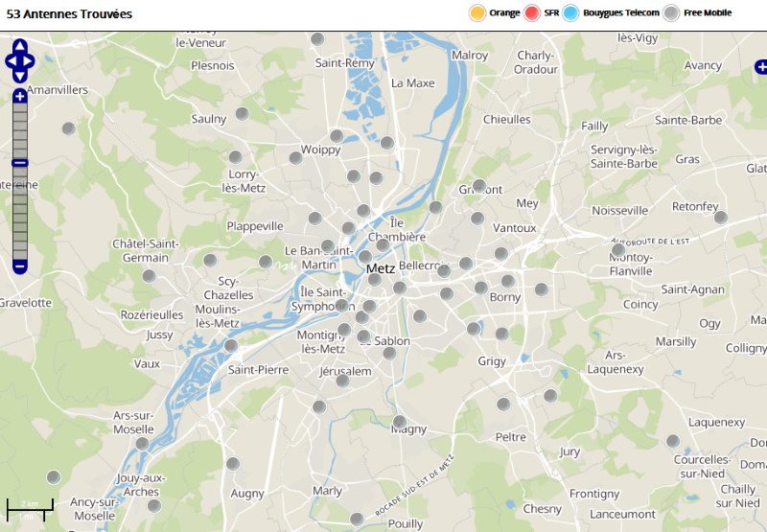
Task: Pan the map east with right arrow
Action: click(29, 61)
